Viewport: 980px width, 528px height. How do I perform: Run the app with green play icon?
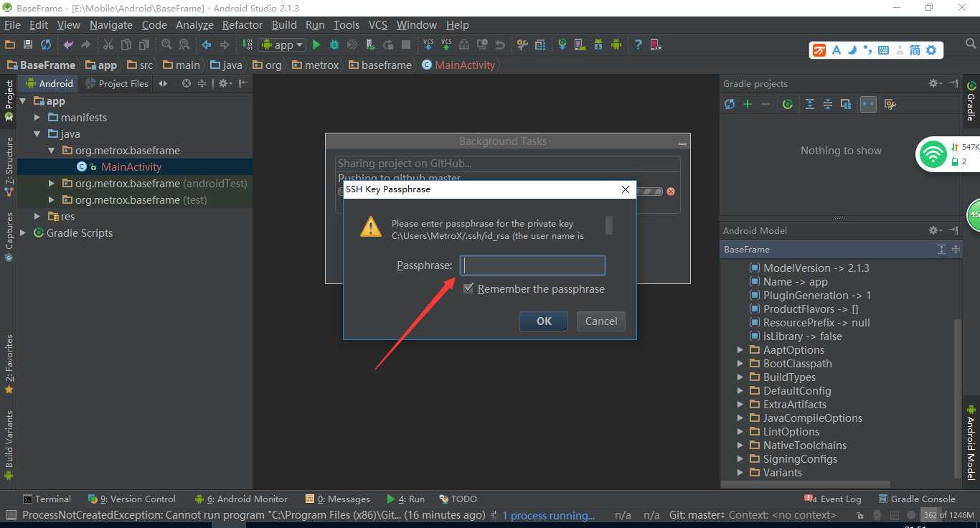(316, 44)
